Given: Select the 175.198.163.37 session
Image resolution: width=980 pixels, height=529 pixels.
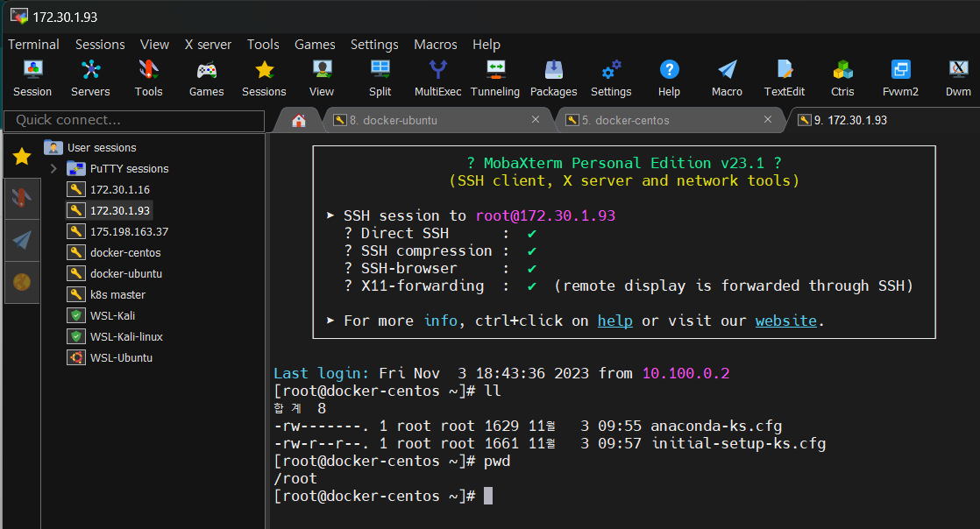Looking at the screenshot, I should pos(118,232).
